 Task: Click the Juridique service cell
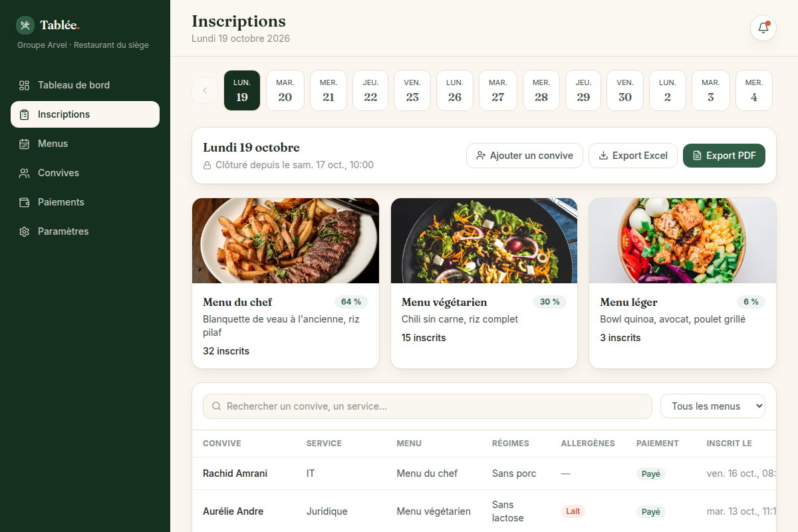click(x=327, y=511)
